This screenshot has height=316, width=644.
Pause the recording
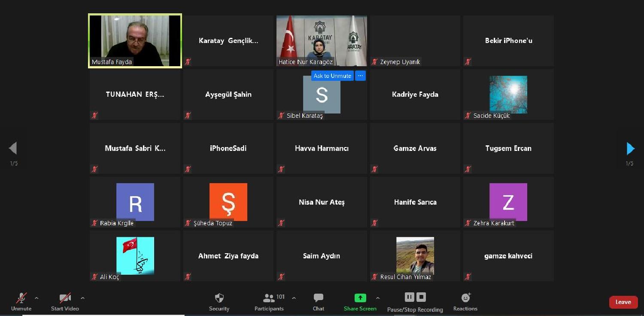click(409, 297)
